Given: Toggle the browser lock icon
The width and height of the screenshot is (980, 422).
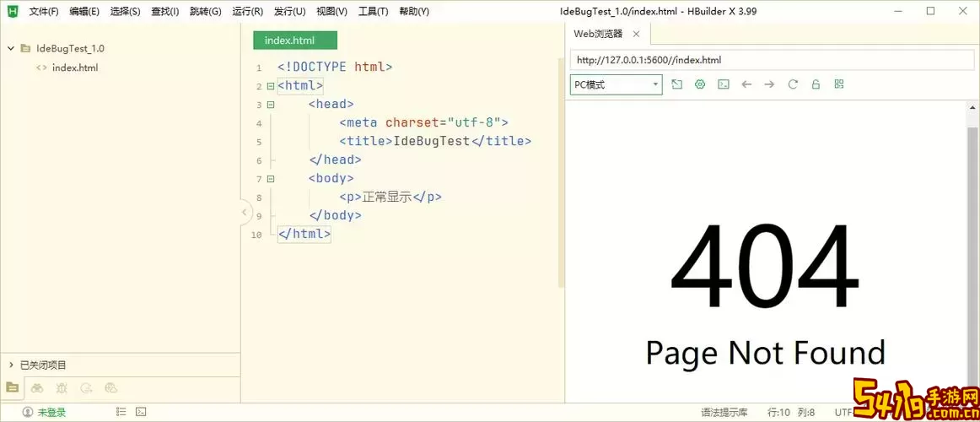Looking at the screenshot, I should (x=816, y=84).
